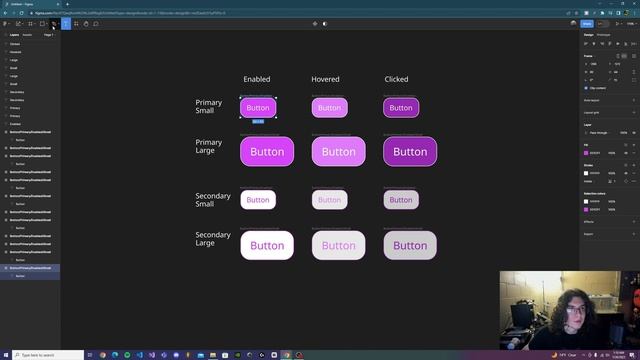Click the white Stroke color swatch
640x360 pixels.
pyautogui.click(x=586, y=173)
